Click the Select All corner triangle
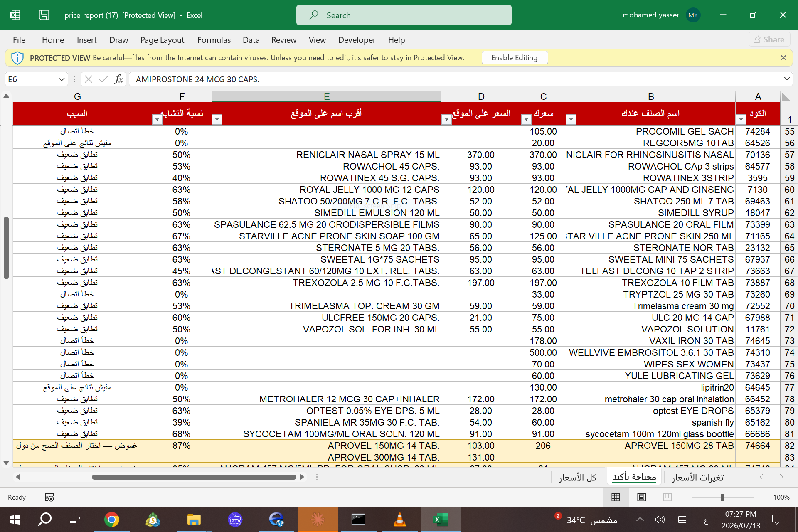 785,96
